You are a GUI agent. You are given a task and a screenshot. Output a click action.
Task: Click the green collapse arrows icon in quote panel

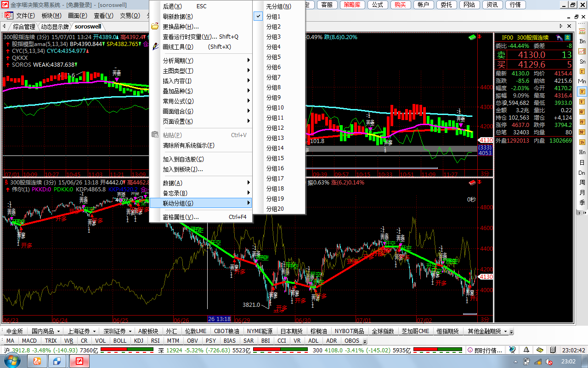(568, 37)
